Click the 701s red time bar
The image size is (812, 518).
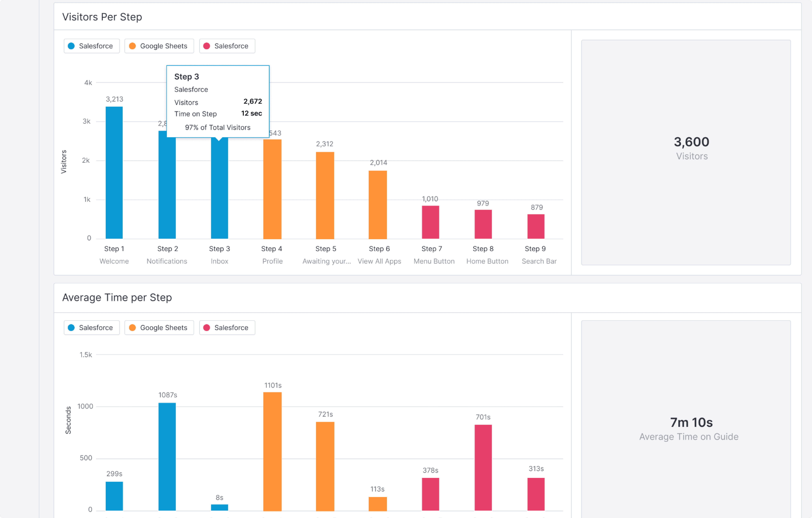click(483, 467)
